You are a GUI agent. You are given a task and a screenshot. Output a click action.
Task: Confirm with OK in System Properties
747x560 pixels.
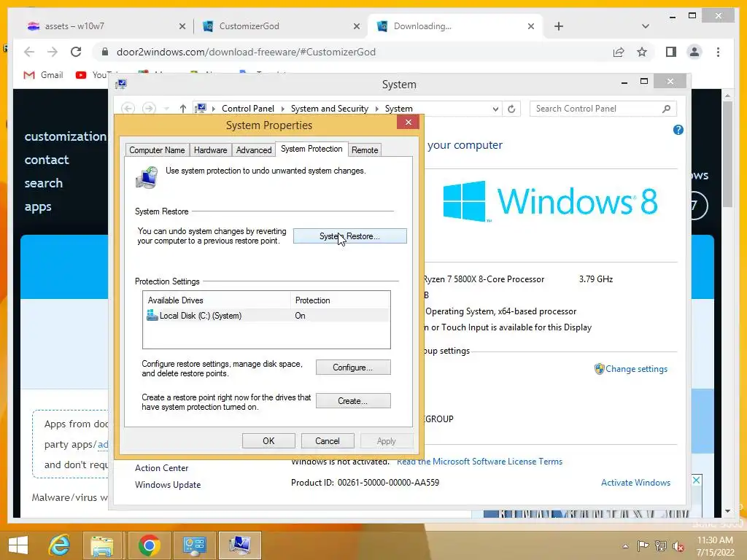click(268, 441)
